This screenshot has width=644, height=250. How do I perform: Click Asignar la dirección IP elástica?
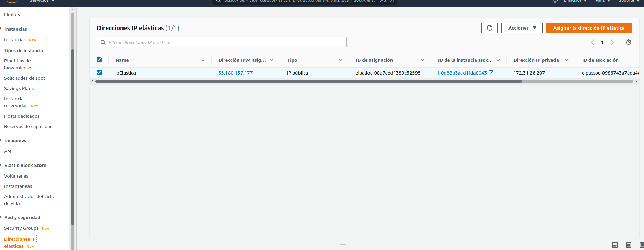589,28
